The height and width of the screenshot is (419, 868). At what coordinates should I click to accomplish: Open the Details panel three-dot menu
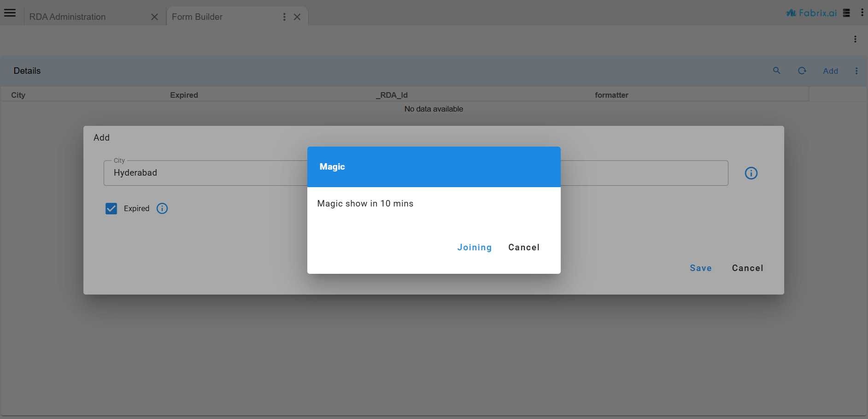pos(856,71)
